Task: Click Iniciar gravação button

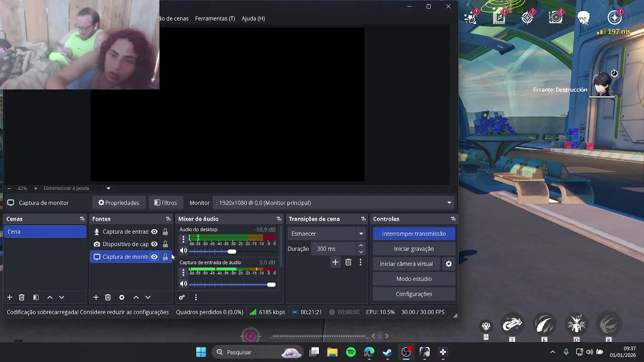Action: 414,249
